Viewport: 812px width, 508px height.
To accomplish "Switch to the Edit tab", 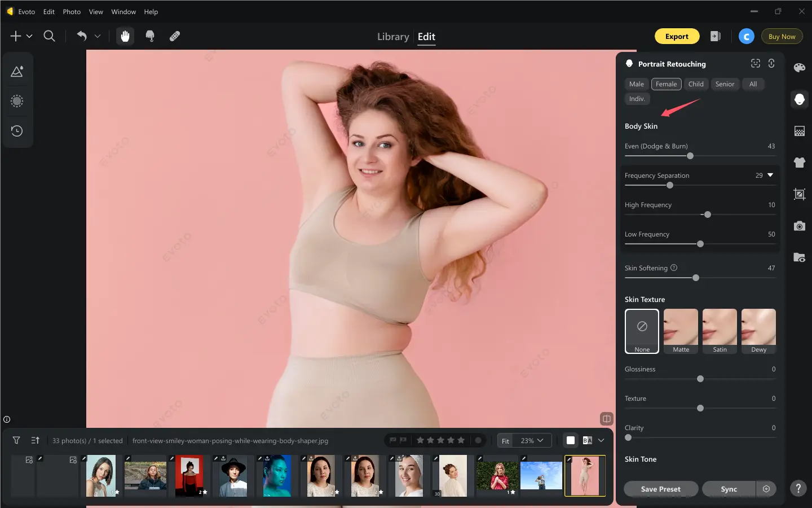I will [x=426, y=37].
